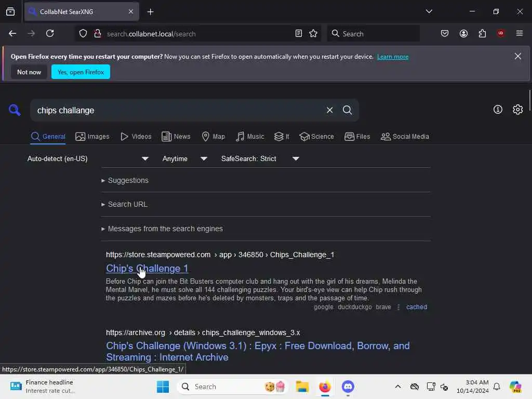Open the Auto-detect (en-US) language dropdown
The width and height of the screenshot is (532, 399).
click(88, 158)
